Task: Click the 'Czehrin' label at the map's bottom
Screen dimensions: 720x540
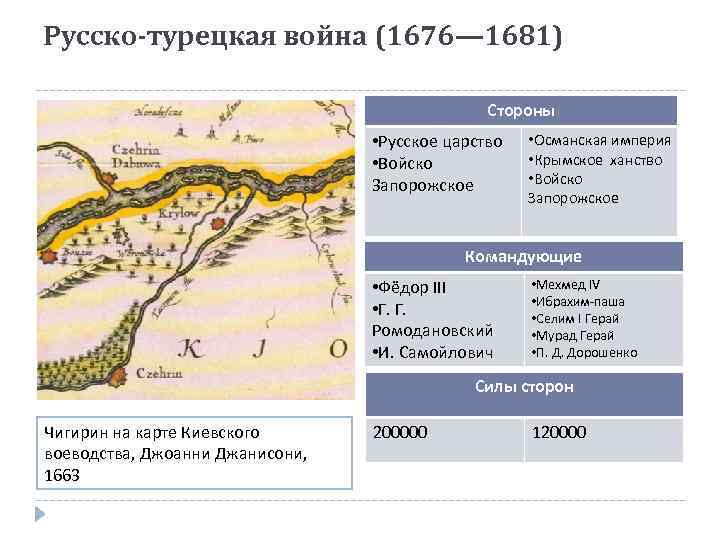Action: (159, 373)
